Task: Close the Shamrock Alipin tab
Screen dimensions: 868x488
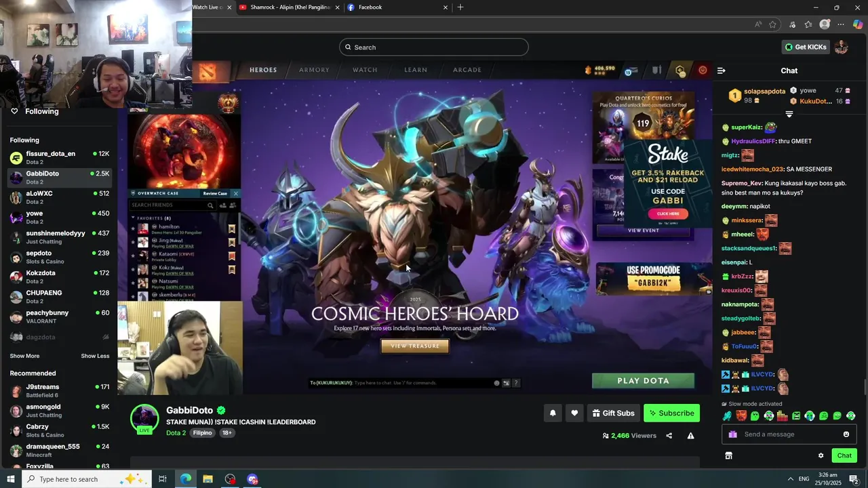Action: click(337, 7)
